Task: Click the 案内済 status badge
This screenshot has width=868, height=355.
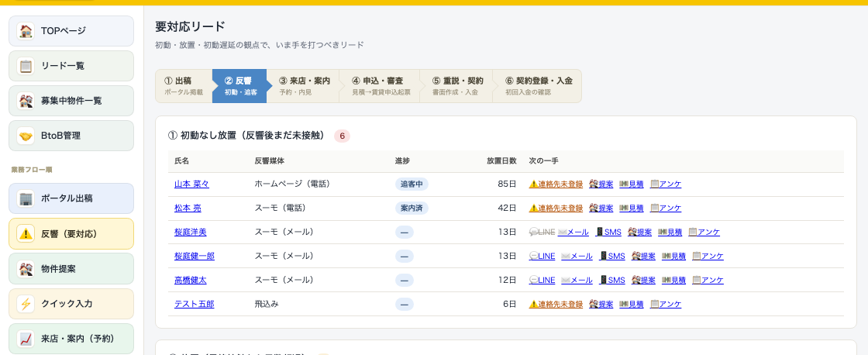Action: coord(412,209)
